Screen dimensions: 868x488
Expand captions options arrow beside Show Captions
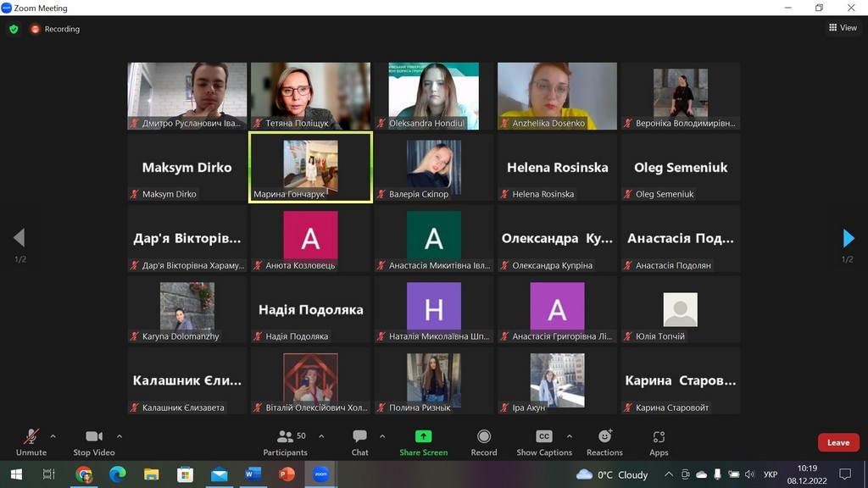567,436
